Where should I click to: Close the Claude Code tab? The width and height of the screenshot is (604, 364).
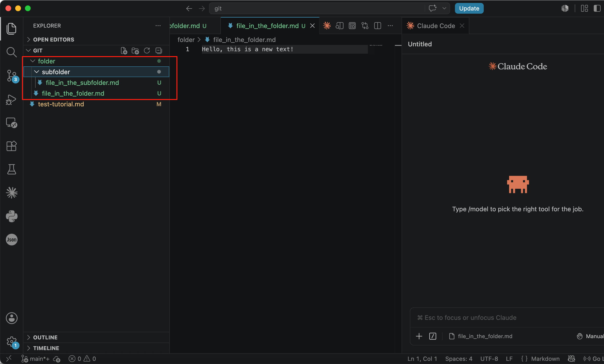tap(462, 25)
